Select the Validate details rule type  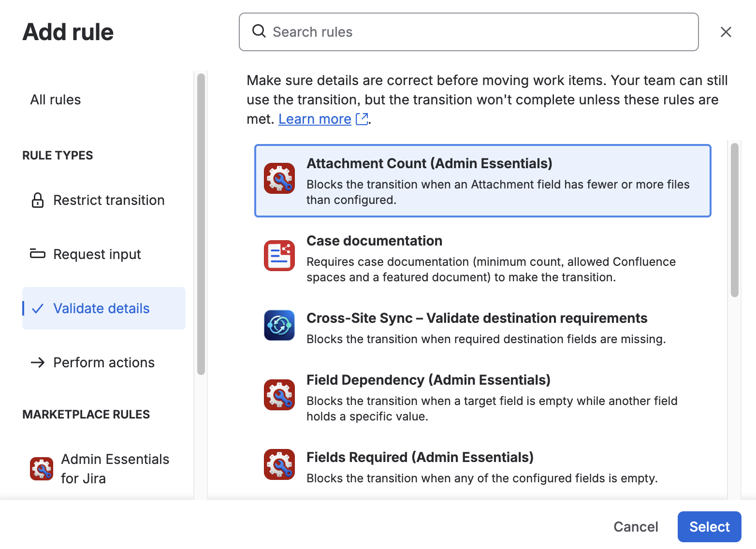pos(104,308)
